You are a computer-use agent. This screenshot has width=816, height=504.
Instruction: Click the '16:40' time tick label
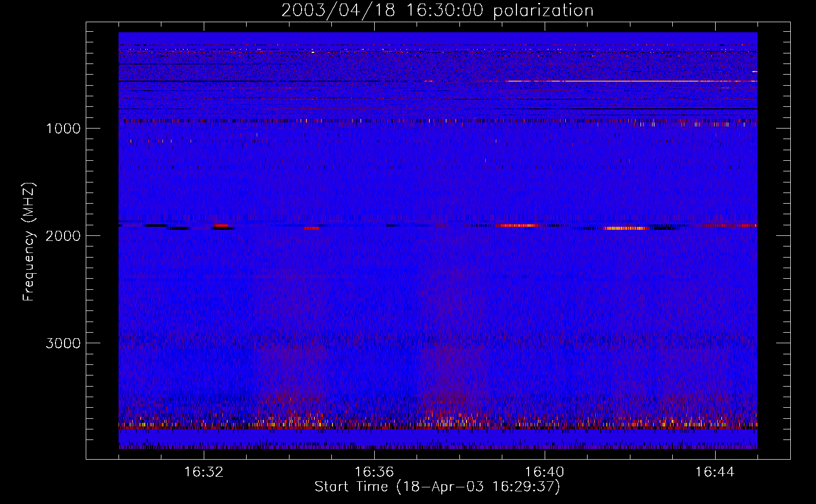click(x=545, y=472)
